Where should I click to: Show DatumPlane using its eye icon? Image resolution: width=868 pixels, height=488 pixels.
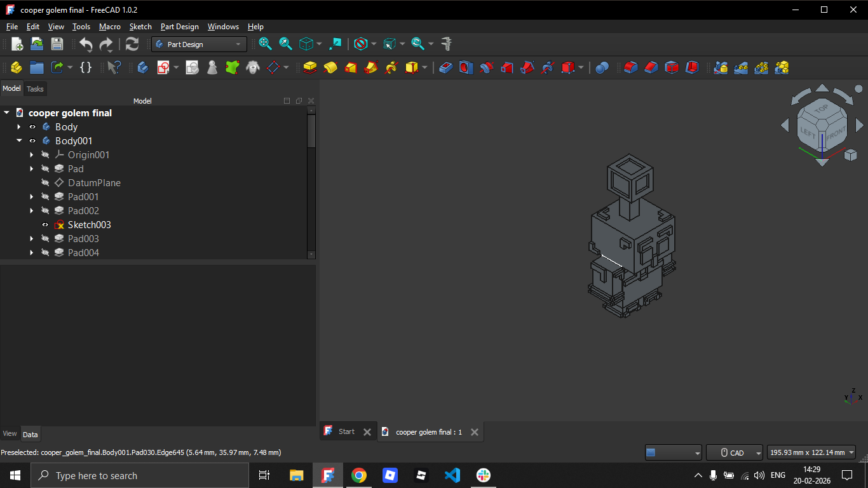click(45, 183)
